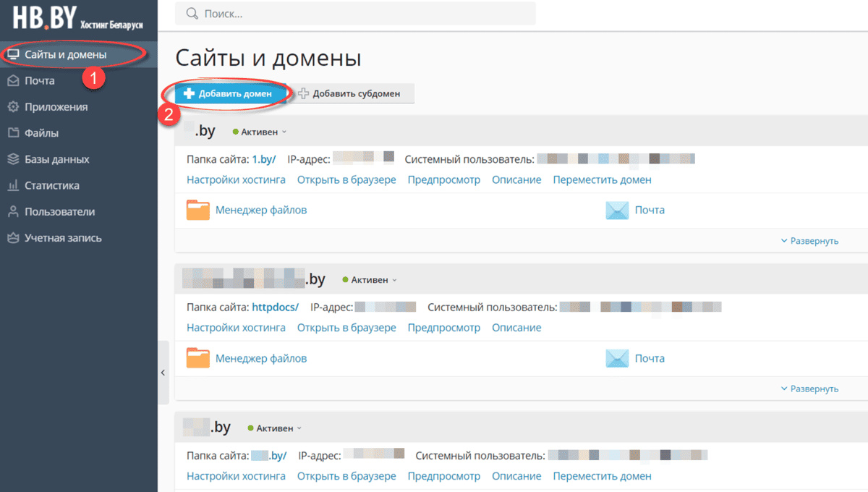The image size is (868, 492).
Task: Click the orange folder icon in the 1.by domain block
Action: click(x=198, y=210)
